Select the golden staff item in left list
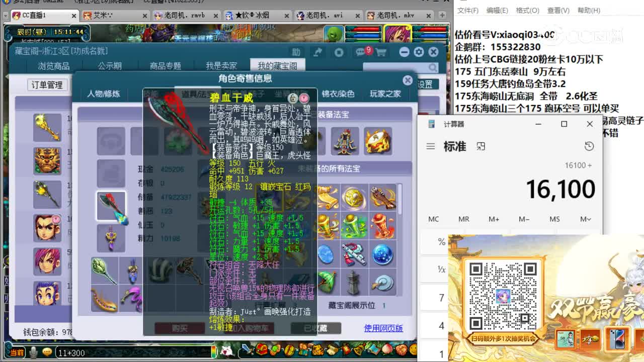This screenshot has width=644, height=362. coord(48,127)
